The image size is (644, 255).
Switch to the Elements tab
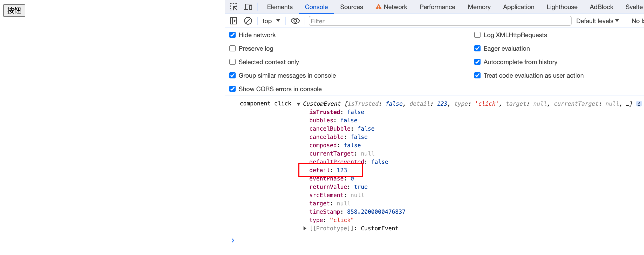(x=279, y=7)
